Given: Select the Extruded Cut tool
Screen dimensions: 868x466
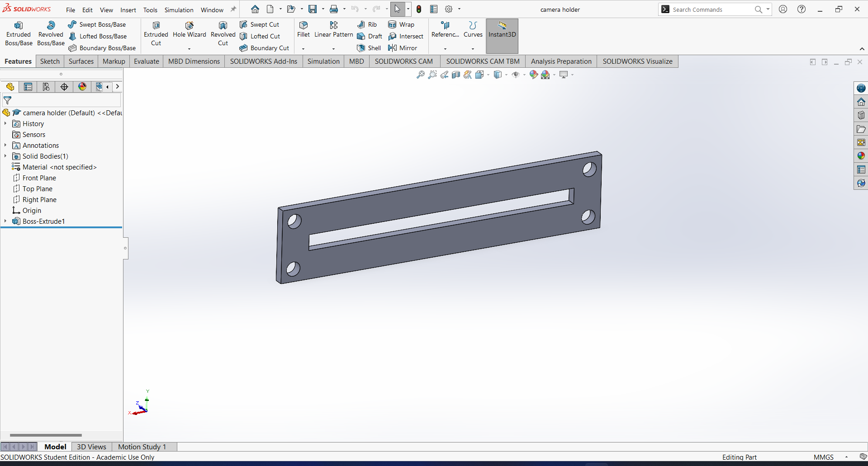Looking at the screenshot, I should [x=156, y=34].
